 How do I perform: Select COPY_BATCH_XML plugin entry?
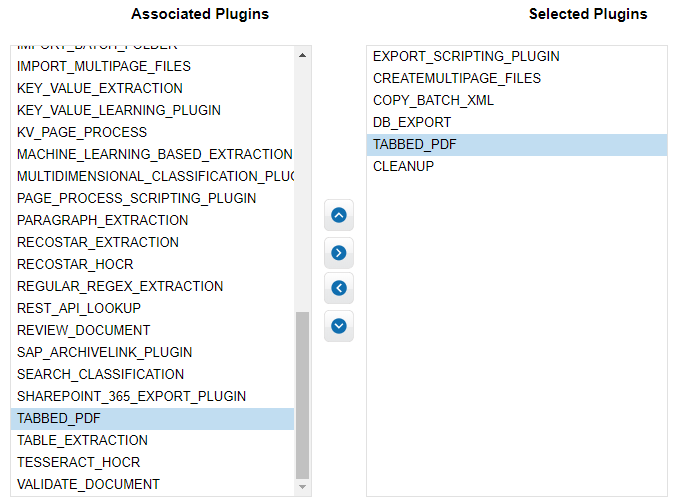[x=517, y=100]
